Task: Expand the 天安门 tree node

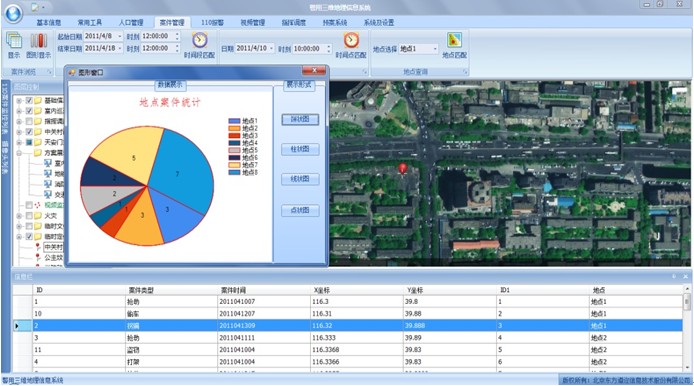Action: tap(19, 143)
